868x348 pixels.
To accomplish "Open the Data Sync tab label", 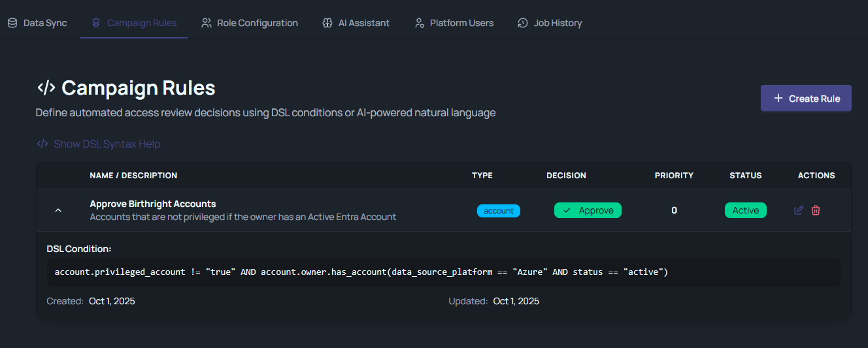I will (45, 23).
